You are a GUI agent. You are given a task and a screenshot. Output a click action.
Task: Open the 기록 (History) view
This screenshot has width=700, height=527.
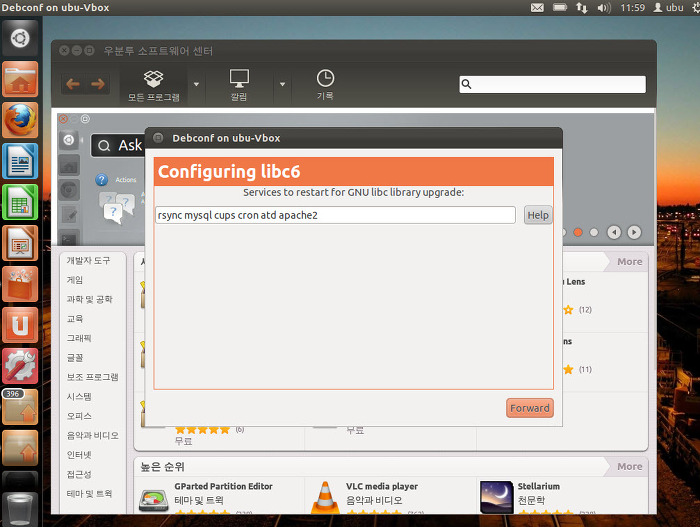pyautogui.click(x=325, y=85)
